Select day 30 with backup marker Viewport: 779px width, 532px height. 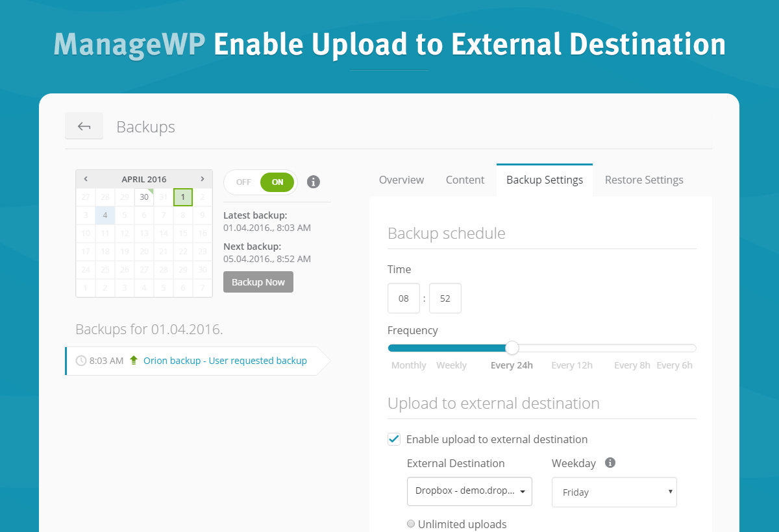click(x=144, y=197)
